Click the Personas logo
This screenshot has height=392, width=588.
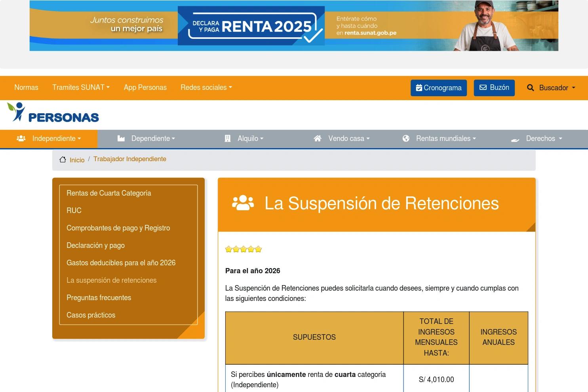[53, 112]
